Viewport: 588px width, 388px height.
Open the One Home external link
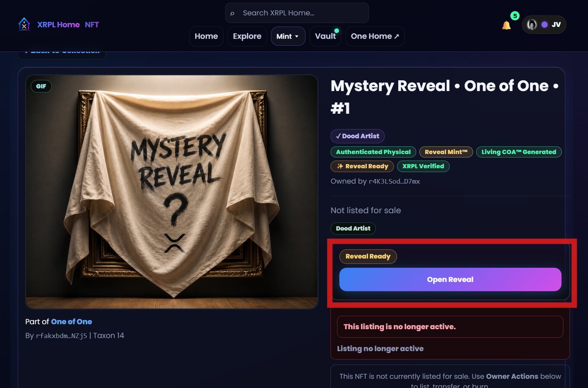click(x=375, y=36)
